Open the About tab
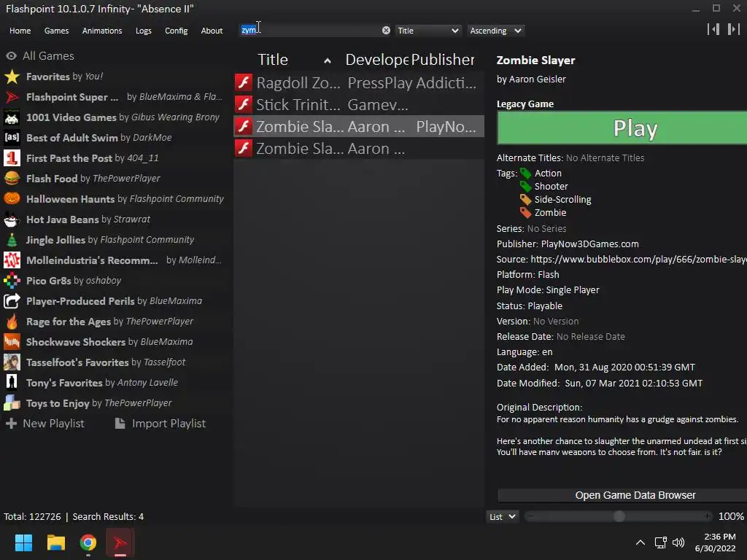747x560 pixels. [212, 31]
